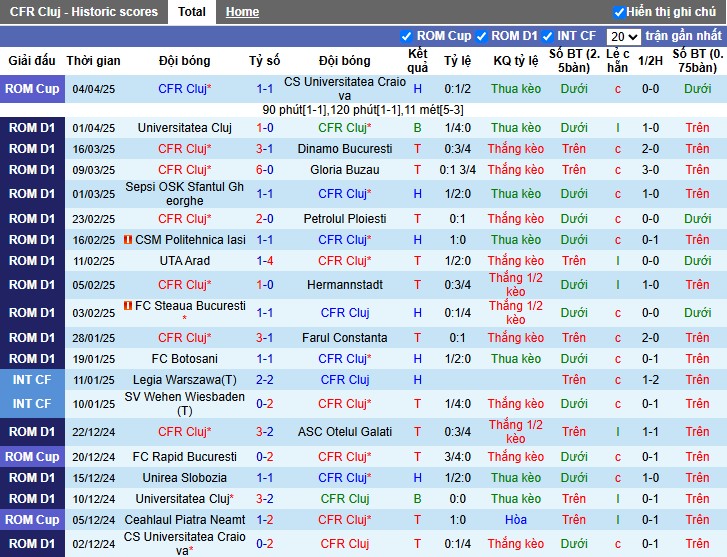Open Petrolul Ploiesti team link

tap(344, 218)
